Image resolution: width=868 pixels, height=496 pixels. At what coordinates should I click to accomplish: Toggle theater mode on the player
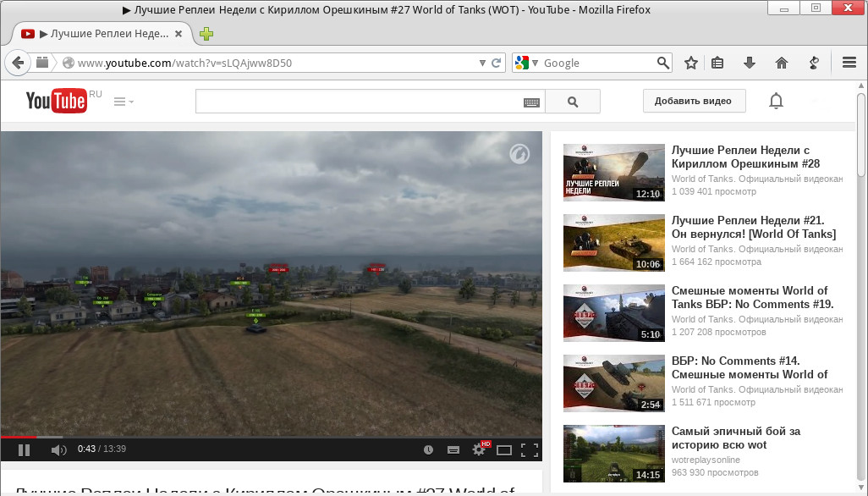pyautogui.click(x=504, y=450)
